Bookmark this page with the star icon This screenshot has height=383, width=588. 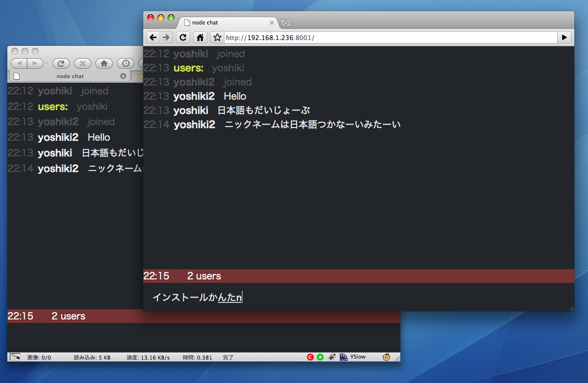click(217, 38)
